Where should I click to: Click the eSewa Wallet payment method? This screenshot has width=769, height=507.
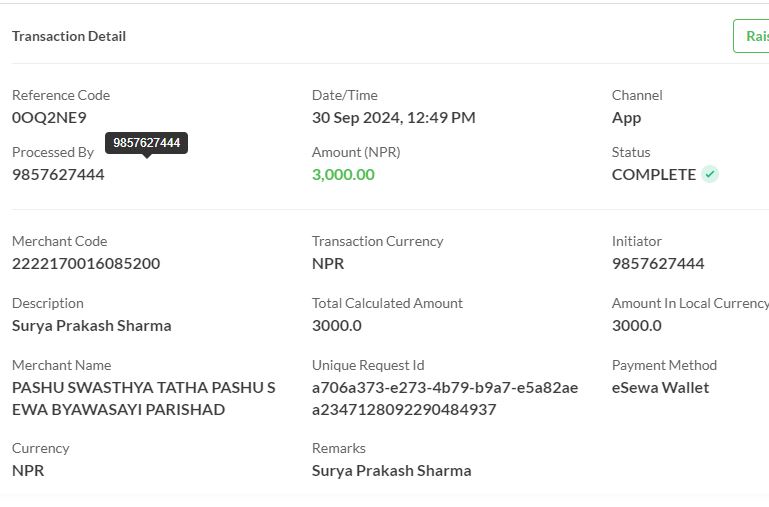click(660, 388)
